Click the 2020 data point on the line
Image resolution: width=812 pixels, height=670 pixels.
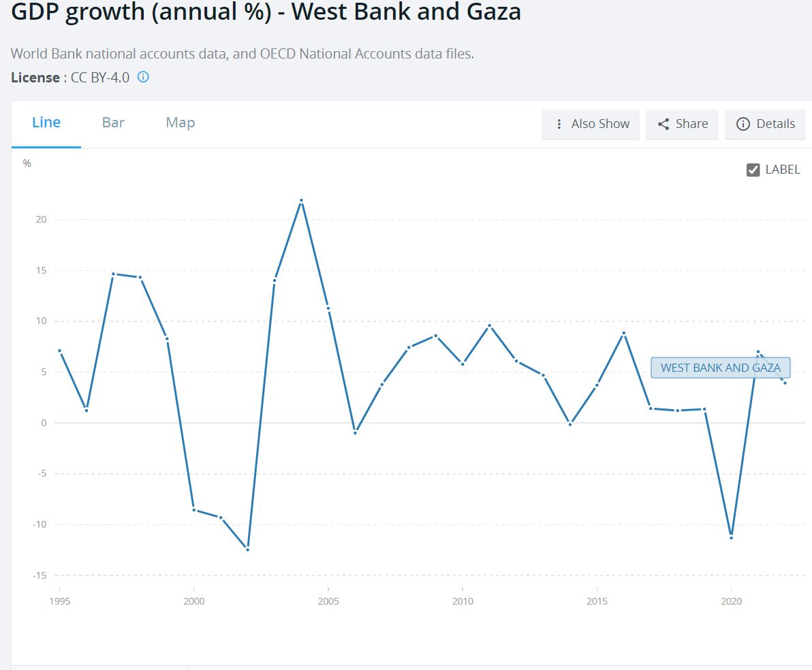(x=731, y=538)
